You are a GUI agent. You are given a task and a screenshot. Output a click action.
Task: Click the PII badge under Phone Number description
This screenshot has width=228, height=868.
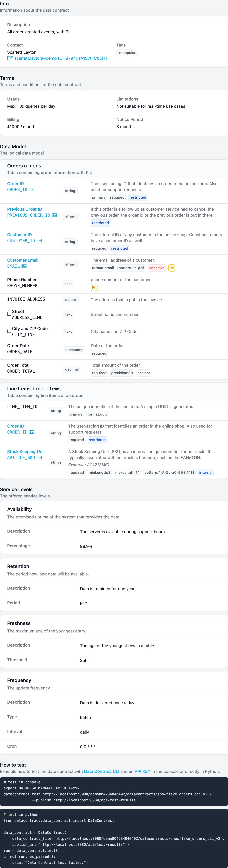pyautogui.click(x=94, y=287)
